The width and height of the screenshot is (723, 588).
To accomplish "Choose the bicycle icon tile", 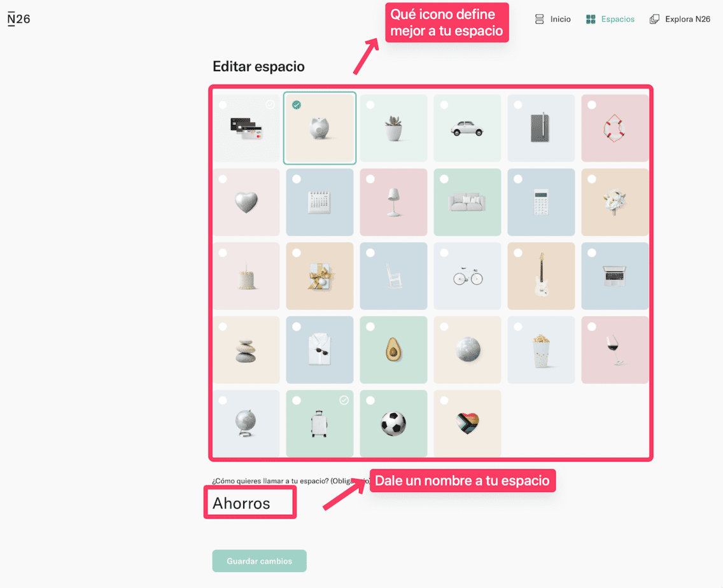I will 467,276.
